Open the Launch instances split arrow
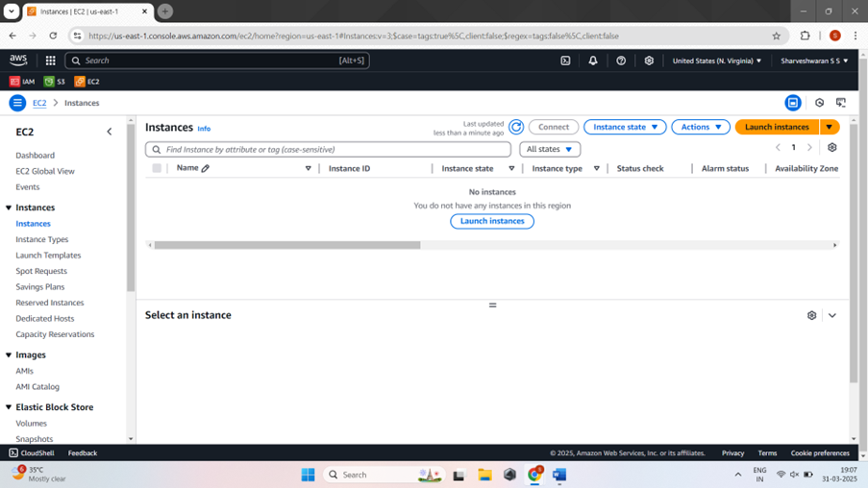 (x=830, y=127)
